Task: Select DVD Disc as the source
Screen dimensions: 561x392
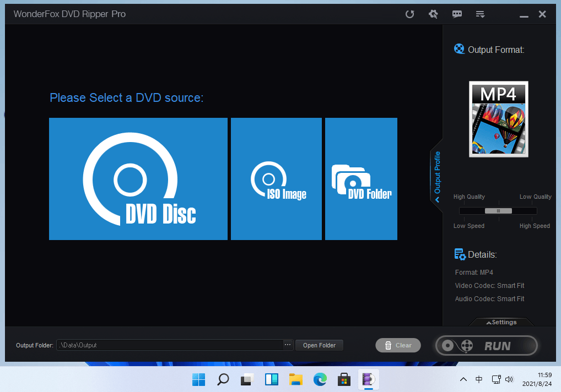Action: click(138, 179)
